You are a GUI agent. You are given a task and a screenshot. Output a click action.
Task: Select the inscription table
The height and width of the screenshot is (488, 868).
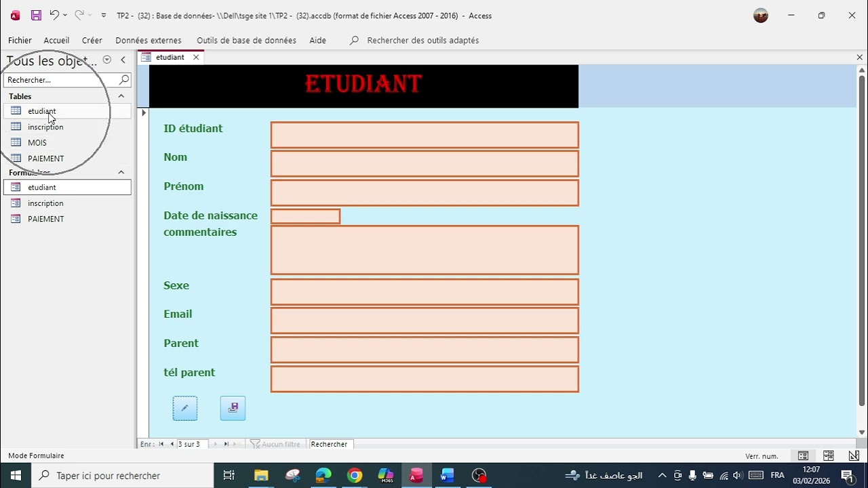pos(66,127)
